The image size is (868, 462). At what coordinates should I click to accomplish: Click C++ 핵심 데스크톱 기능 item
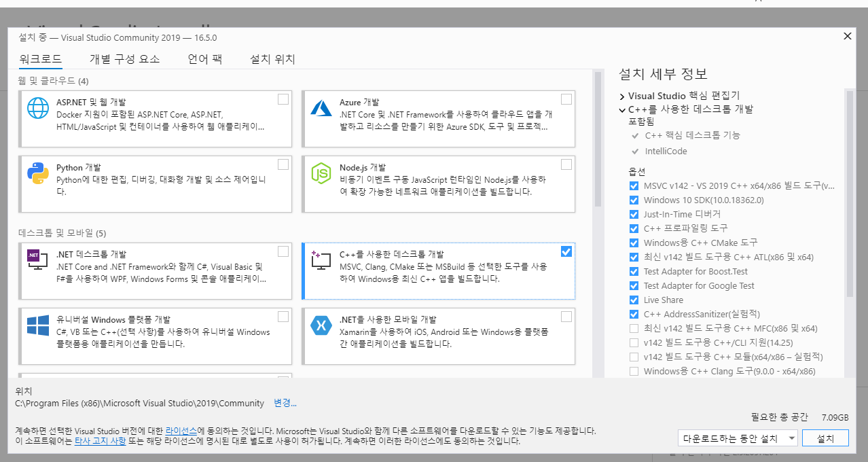click(x=693, y=135)
